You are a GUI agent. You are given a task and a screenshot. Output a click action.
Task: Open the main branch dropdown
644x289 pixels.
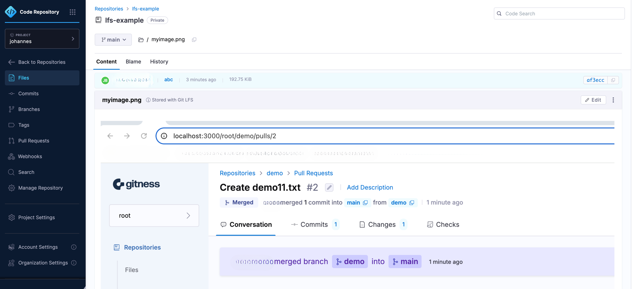(x=113, y=40)
